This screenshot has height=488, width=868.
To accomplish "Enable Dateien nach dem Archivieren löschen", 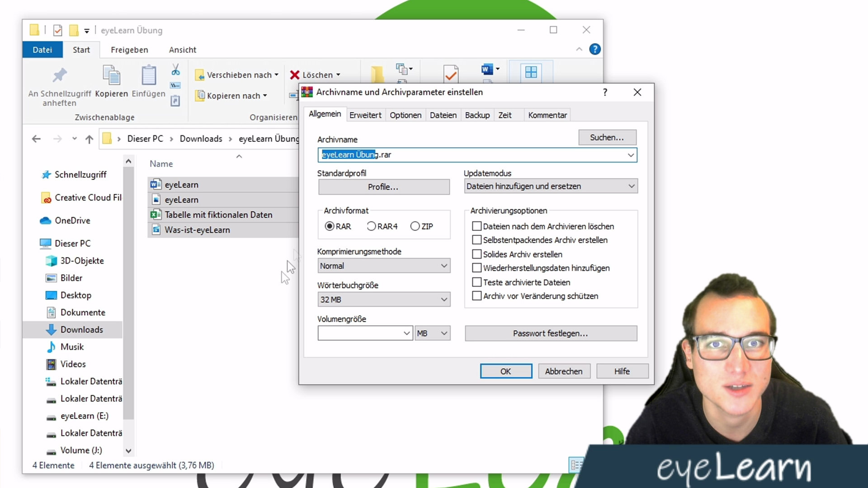I will 476,226.
